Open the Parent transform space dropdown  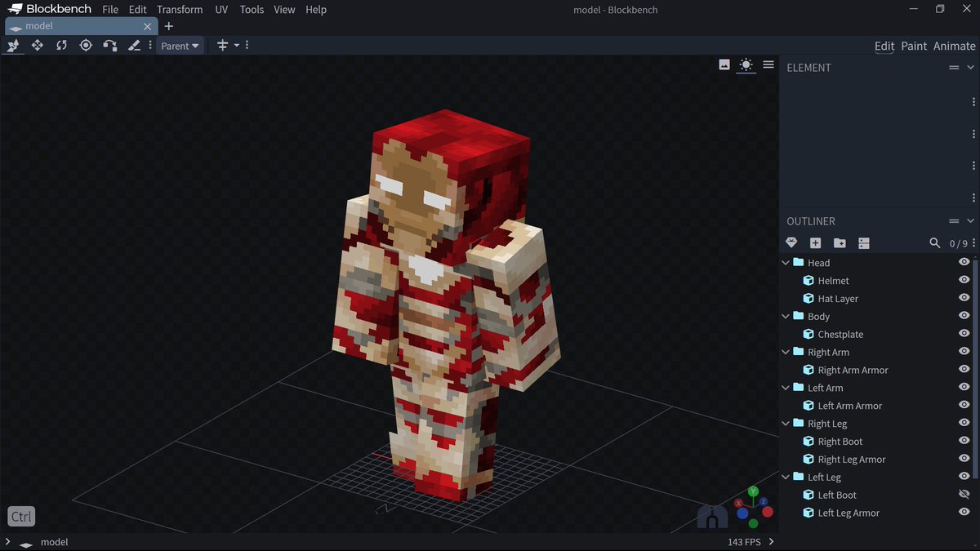[180, 46]
